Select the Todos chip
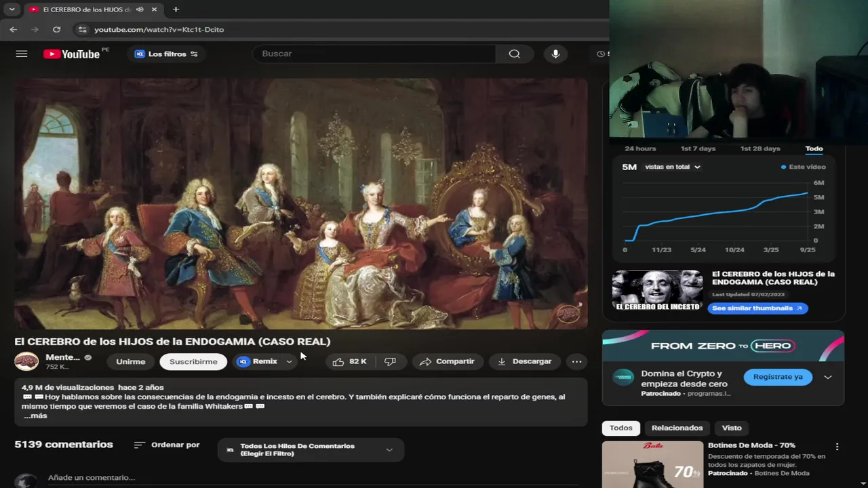Image resolution: width=868 pixels, height=488 pixels. (620, 428)
